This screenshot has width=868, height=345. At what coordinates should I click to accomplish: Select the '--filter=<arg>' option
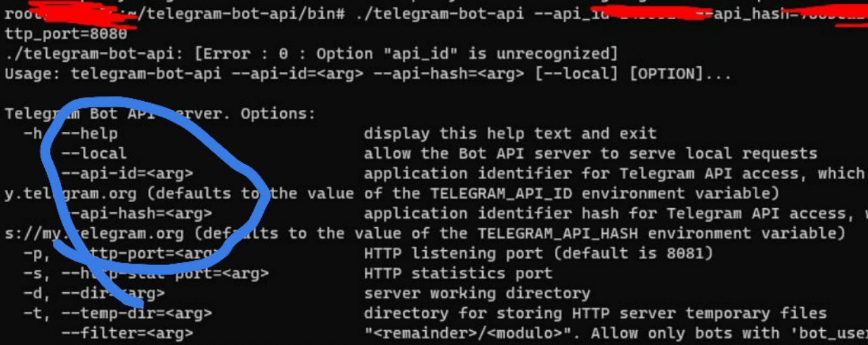click(127, 333)
